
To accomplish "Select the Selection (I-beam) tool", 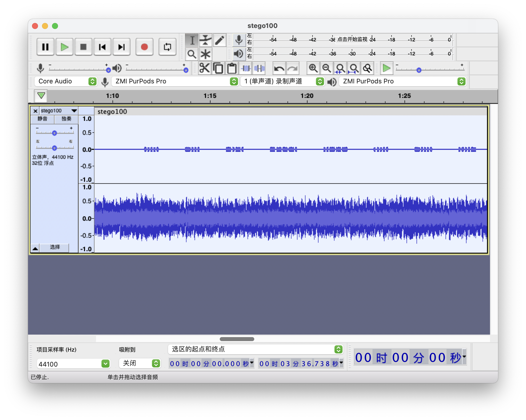I will [192, 40].
